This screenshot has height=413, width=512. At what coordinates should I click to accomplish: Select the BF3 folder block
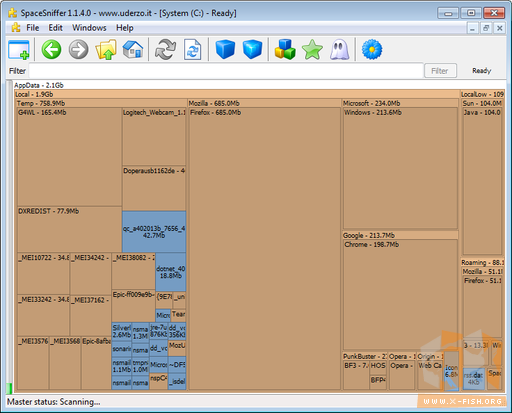click(x=356, y=375)
